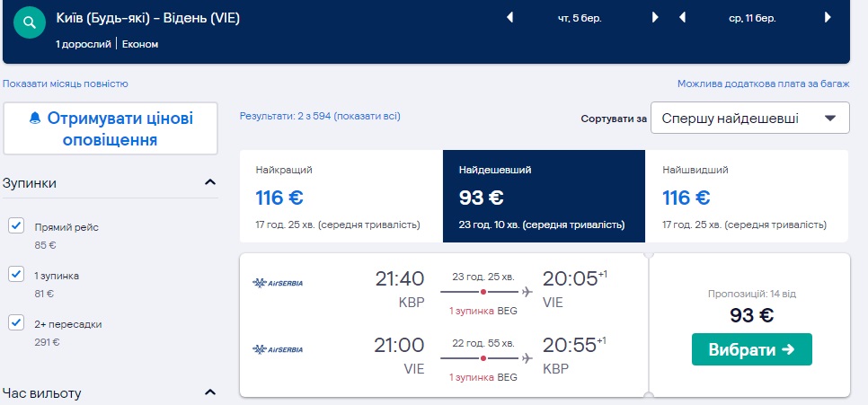Click the search magnifier icon

[x=31, y=21]
